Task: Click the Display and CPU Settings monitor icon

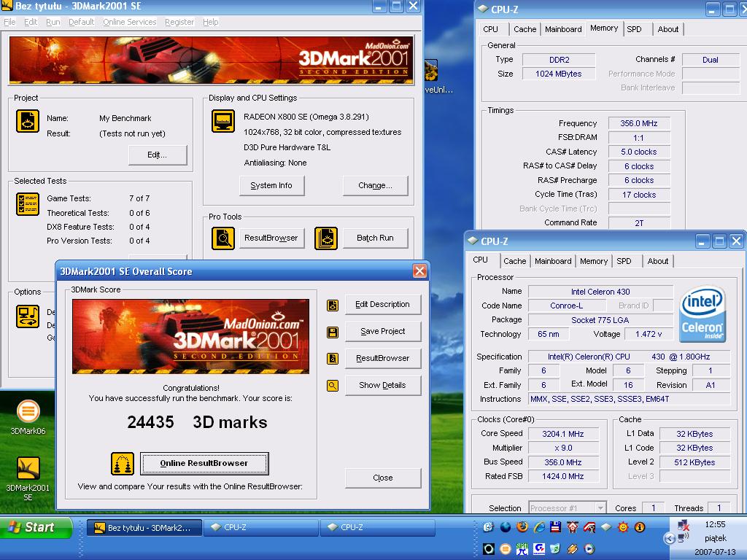Action: (223, 121)
